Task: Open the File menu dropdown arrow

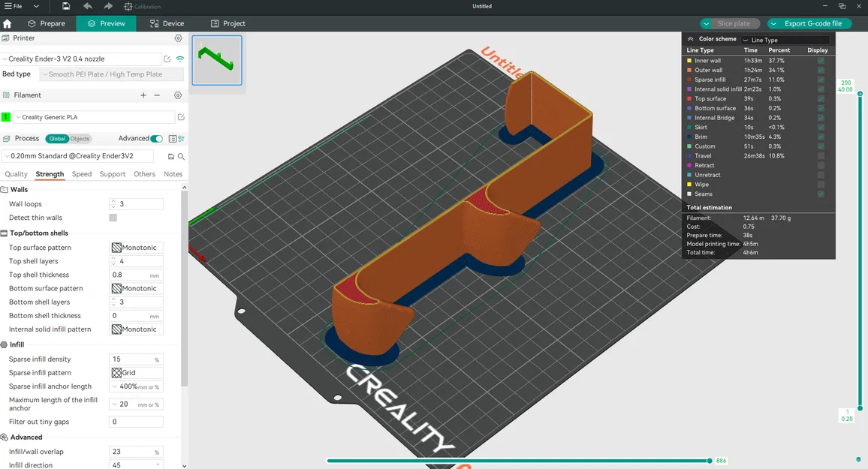Action: (x=36, y=6)
